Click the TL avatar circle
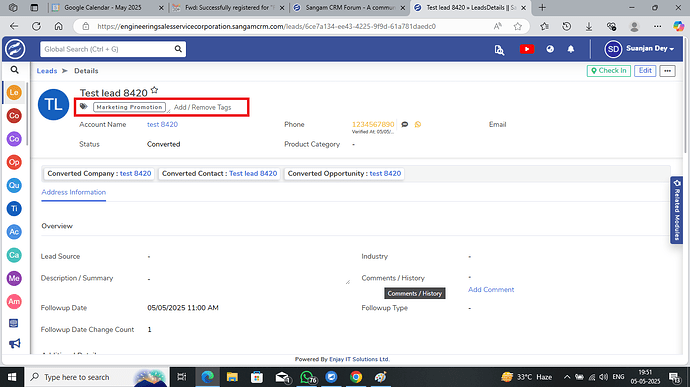This screenshot has height=387, width=690. [53, 105]
